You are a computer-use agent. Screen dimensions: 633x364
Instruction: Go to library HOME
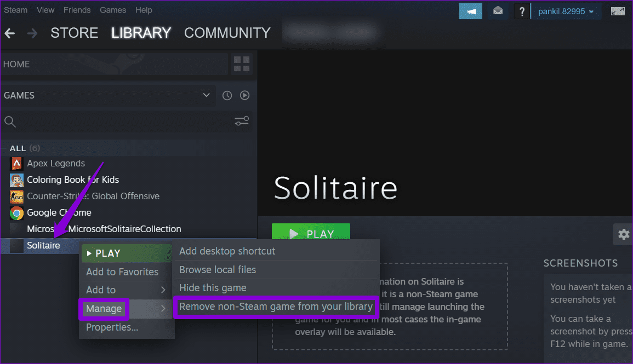115,64
